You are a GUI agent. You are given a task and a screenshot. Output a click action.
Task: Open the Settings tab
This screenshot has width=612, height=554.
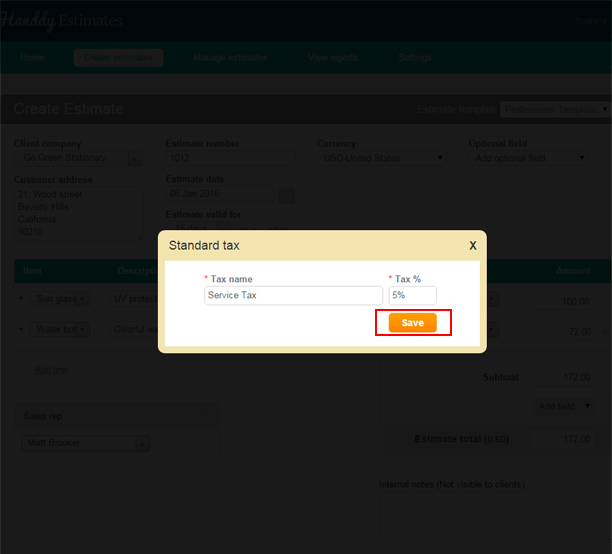point(415,57)
